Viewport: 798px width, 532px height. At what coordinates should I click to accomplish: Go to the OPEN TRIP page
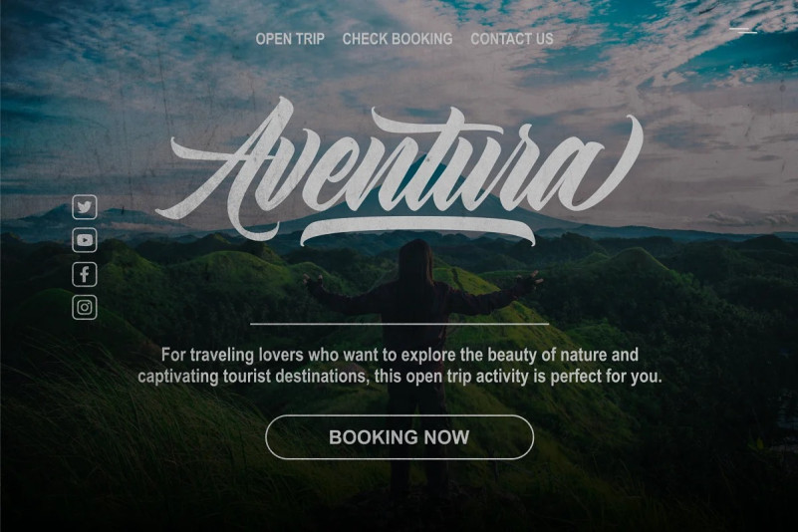[x=290, y=39]
